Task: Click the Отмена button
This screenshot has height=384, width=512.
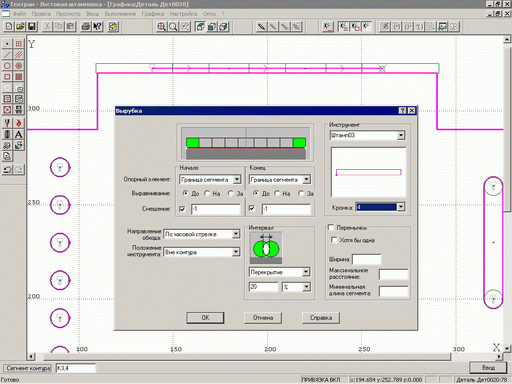Action: (263, 318)
